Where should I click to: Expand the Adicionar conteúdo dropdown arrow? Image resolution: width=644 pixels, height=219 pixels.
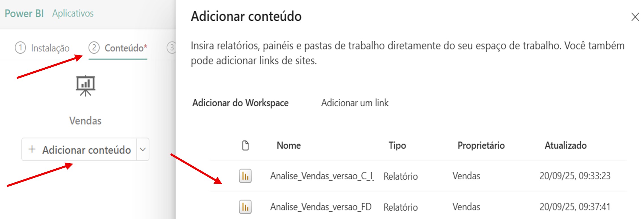pos(143,149)
